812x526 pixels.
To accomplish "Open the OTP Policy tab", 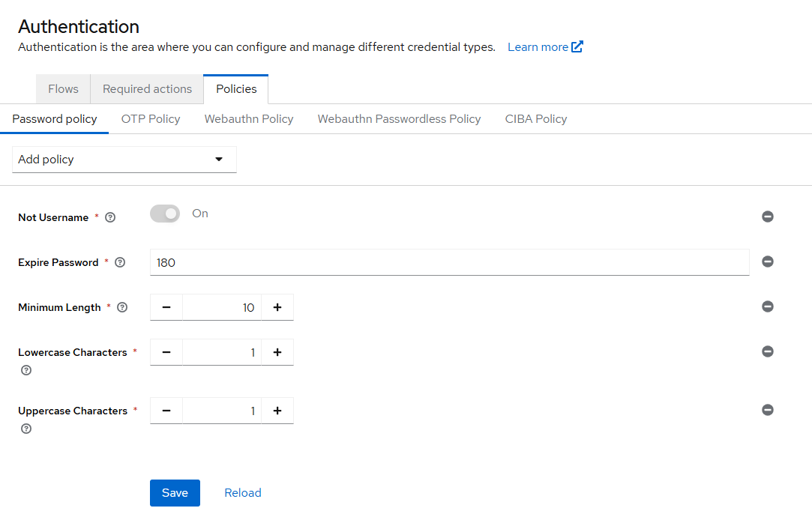I will coord(150,118).
